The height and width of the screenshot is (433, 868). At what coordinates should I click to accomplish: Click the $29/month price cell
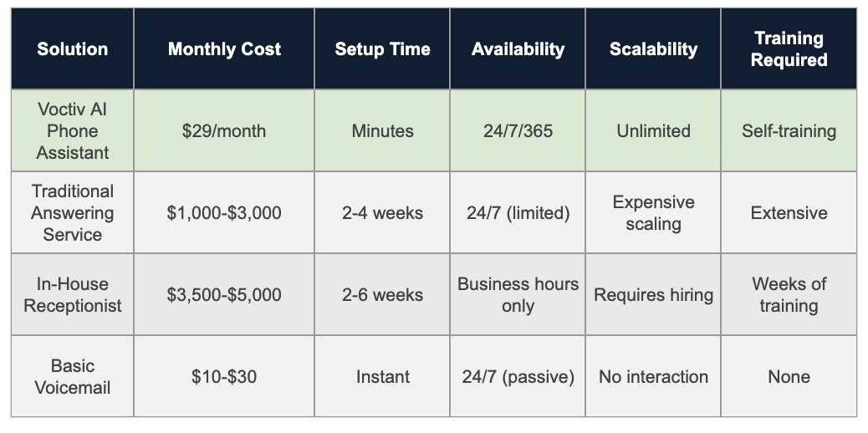click(x=224, y=131)
